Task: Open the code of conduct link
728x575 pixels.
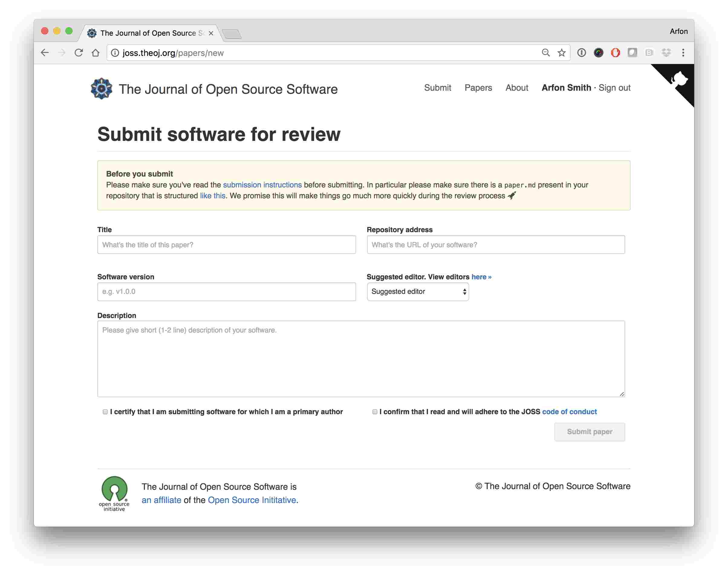Action: 569,411
